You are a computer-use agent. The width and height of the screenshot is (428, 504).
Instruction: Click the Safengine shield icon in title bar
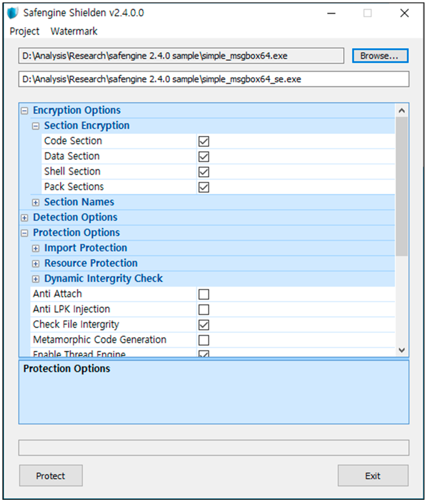pos(13,13)
